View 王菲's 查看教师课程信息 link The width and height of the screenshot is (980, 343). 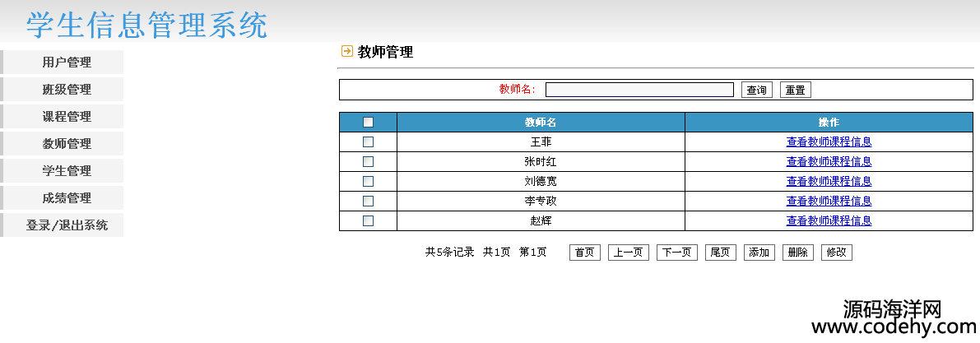[x=829, y=141]
